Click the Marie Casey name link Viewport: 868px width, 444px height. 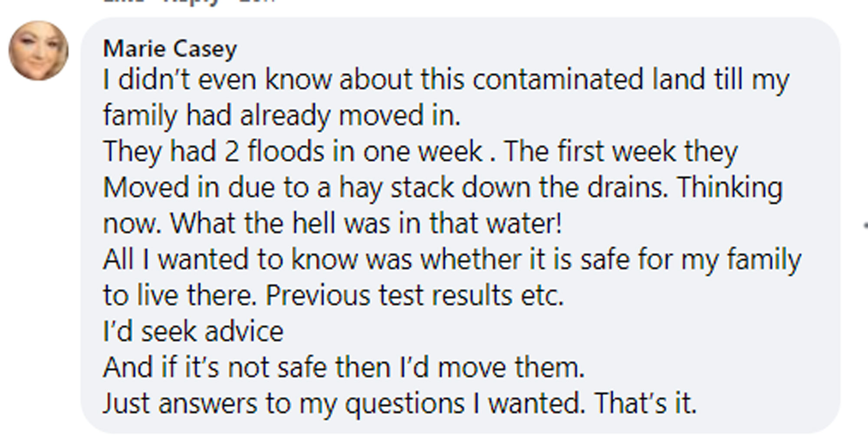170,49
